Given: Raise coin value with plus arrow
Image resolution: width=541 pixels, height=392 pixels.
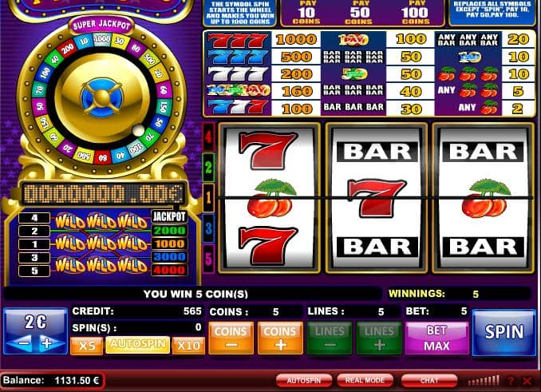Looking at the screenshot, I should (49, 343).
